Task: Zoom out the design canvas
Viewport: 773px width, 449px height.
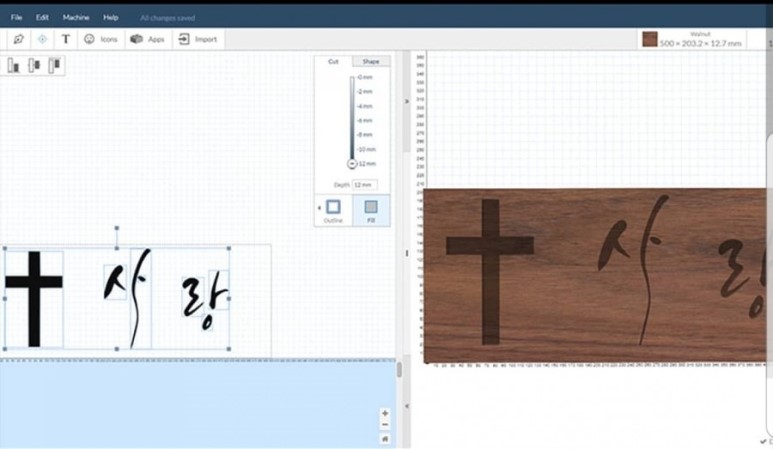Action: pyautogui.click(x=385, y=425)
